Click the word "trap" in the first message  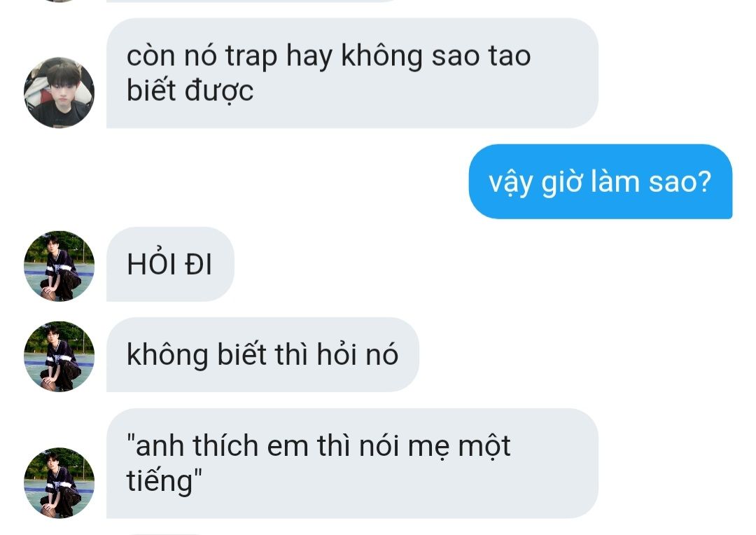251,57
